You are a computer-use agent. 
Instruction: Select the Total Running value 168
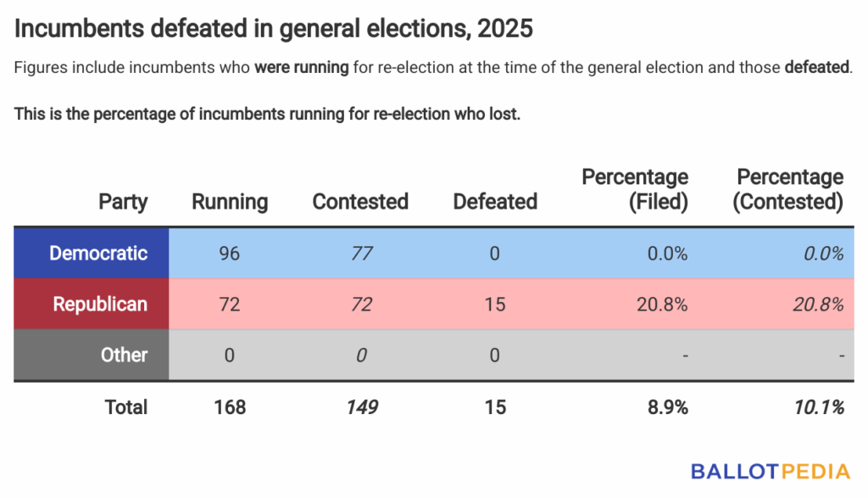tap(230, 407)
